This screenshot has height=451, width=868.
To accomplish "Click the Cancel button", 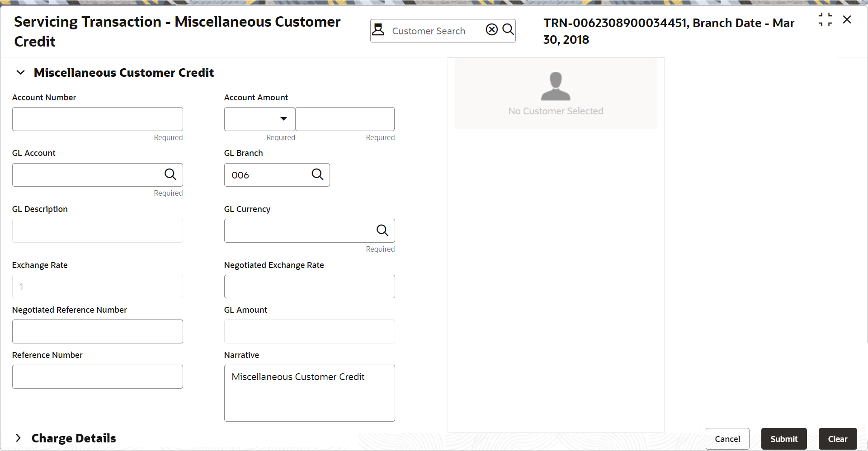I will coord(727,439).
